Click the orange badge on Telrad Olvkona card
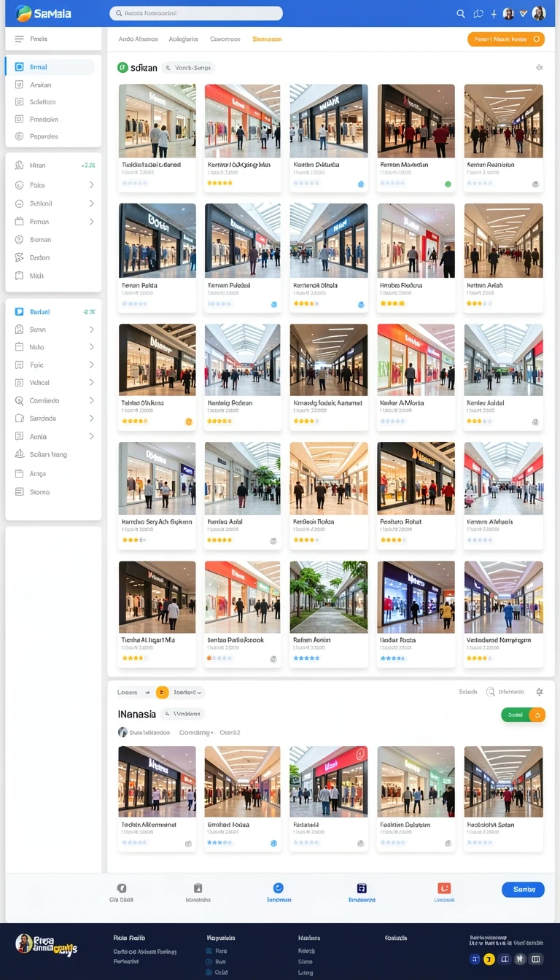This screenshot has width=560, height=980. [188, 421]
